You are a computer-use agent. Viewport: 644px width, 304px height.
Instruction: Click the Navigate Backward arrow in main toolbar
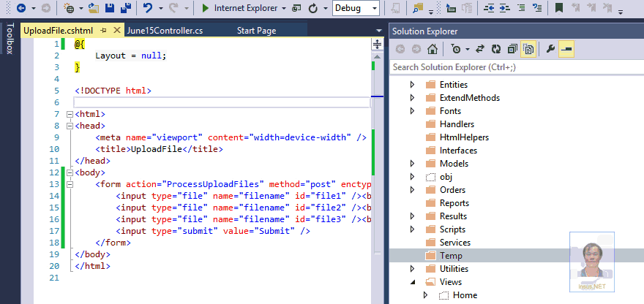(x=21, y=8)
